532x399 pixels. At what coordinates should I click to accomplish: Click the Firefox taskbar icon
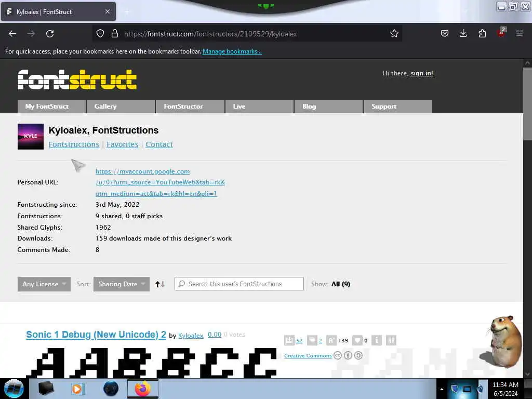point(143,389)
